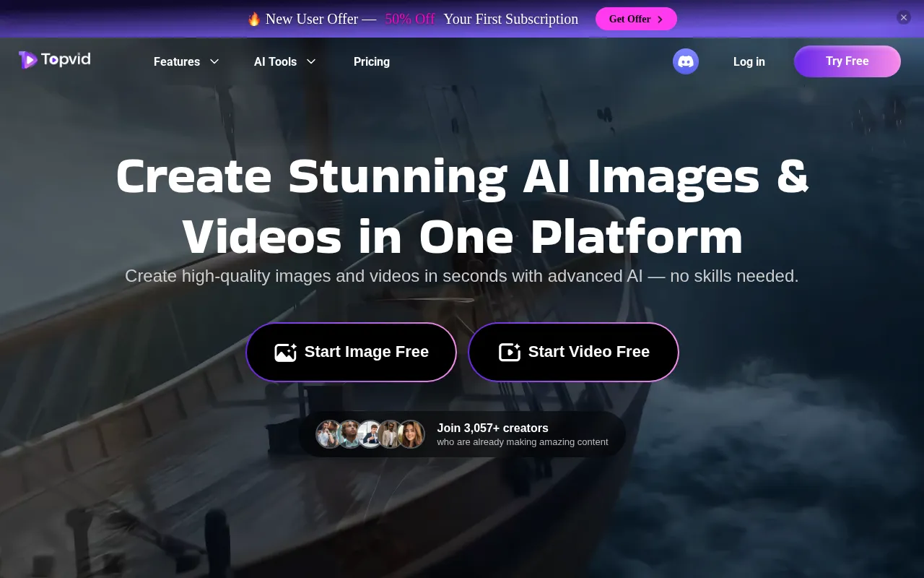Image resolution: width=924 pixels, height=578 pixels.
Task: Click the Log in link
Action: point(749,61)
